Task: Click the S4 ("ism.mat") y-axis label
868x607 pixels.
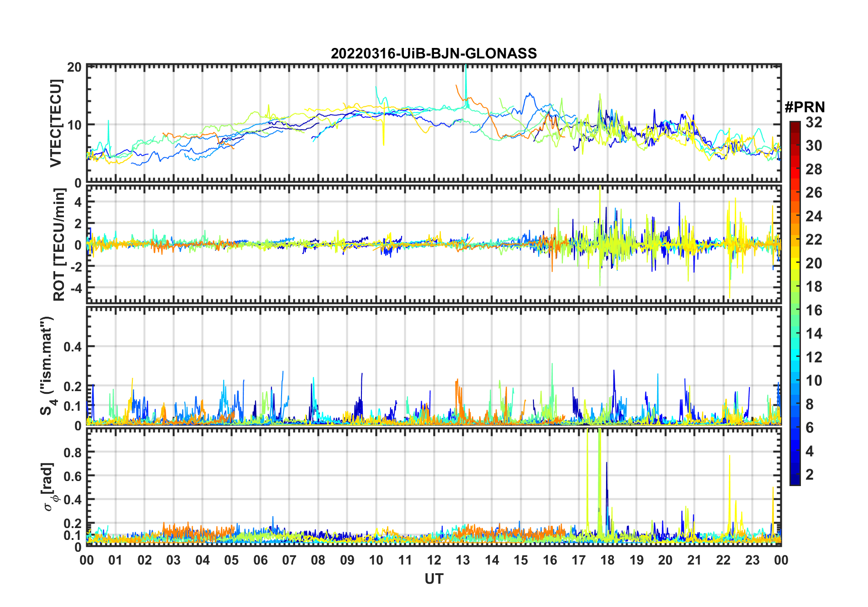Action: coord(47,365)
